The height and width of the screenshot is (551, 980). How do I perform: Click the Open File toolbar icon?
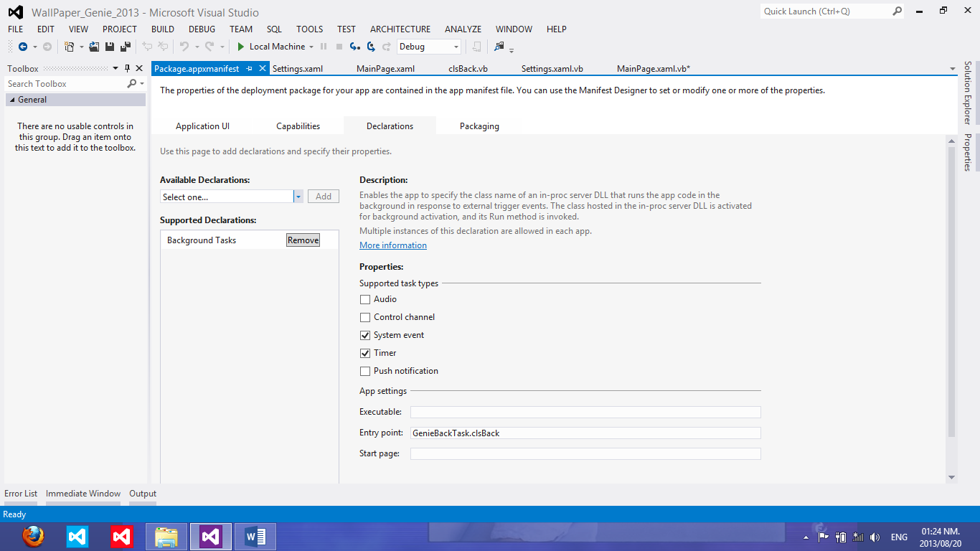coord(94,47)
